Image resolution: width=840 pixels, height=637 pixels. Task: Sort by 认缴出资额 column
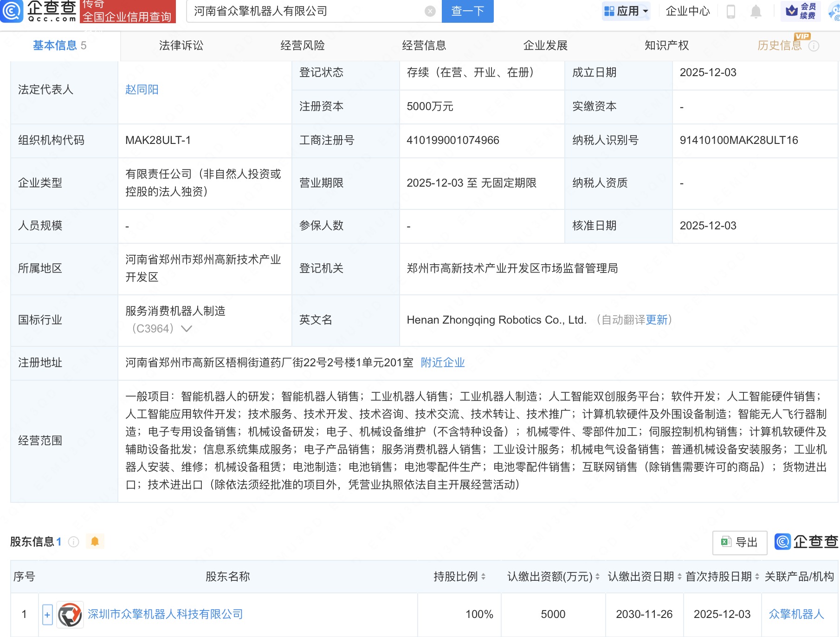597,577
